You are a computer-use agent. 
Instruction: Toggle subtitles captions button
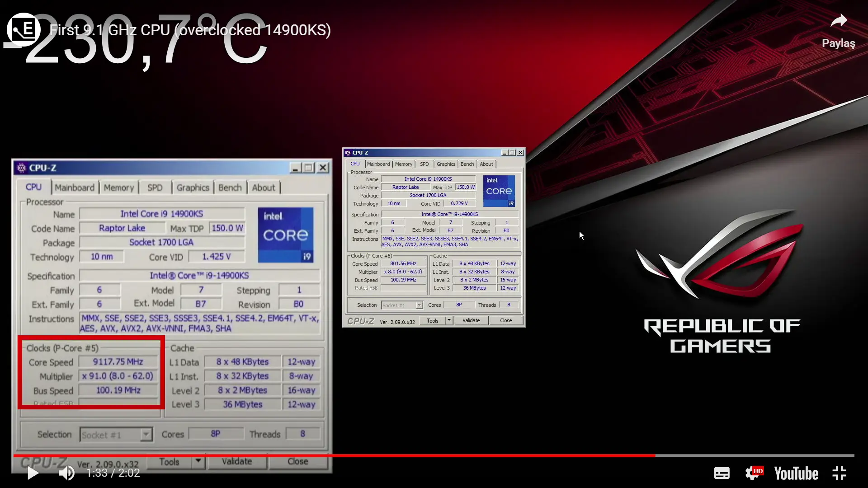tap(722, 473)
